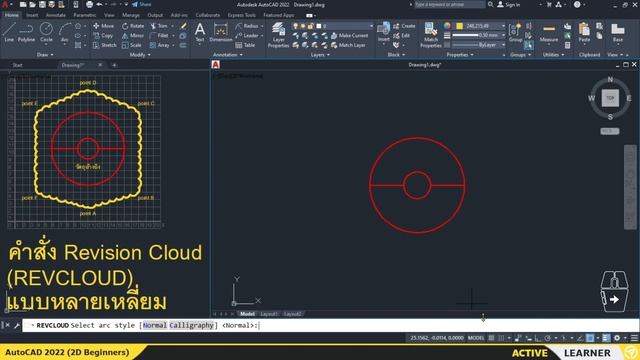This screenshot has height=360, width=640.
Task: Click the Stretch tool
Action: [x=104, y=45]
